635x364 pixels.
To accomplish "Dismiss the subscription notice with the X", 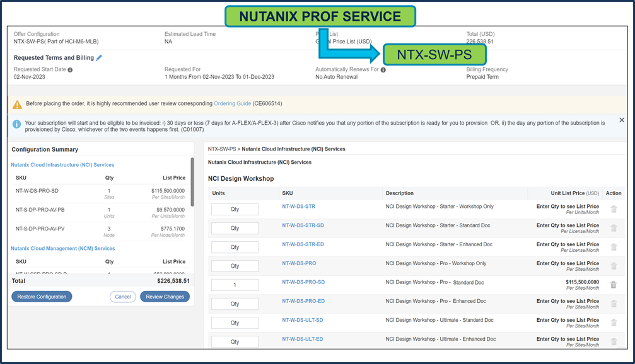I will (622, 120).
